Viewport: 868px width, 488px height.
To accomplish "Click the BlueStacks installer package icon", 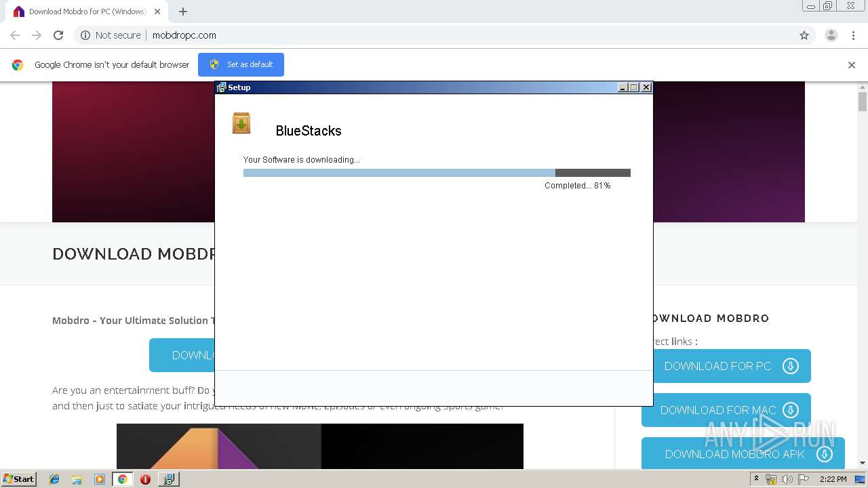I will pyautogui.click(x=241, y=123).
